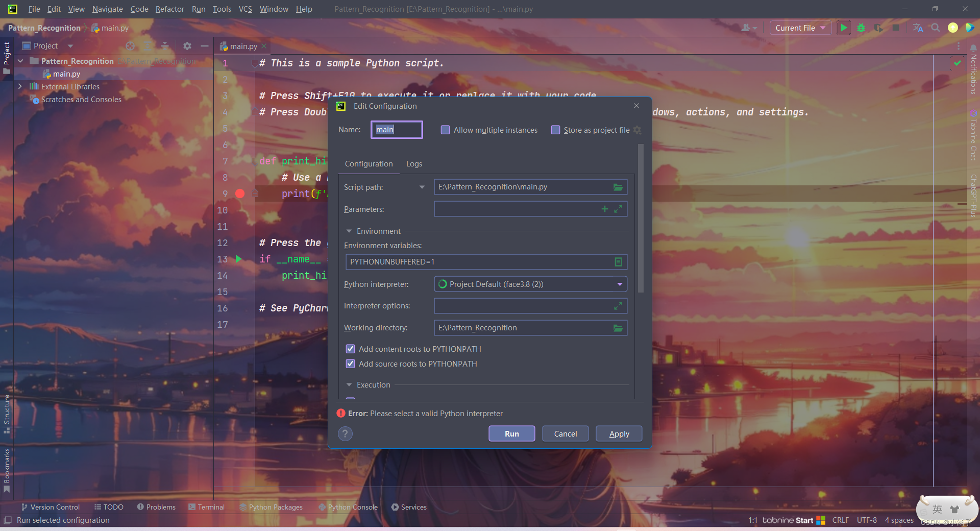Click the help question mark in the dialog

pos(345,433)
